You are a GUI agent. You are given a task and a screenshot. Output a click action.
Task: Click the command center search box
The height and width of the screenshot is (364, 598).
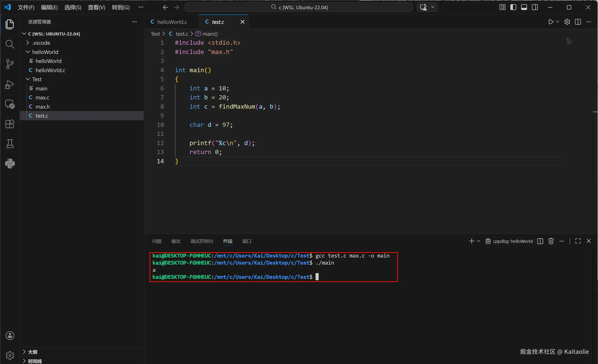click(x=299, y=7)
